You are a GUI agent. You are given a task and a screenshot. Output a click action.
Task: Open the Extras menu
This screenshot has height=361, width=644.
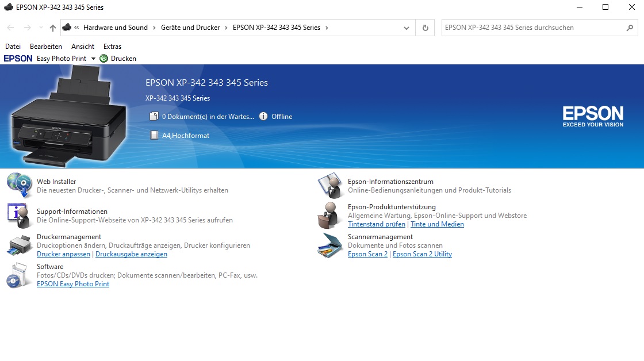112,47
